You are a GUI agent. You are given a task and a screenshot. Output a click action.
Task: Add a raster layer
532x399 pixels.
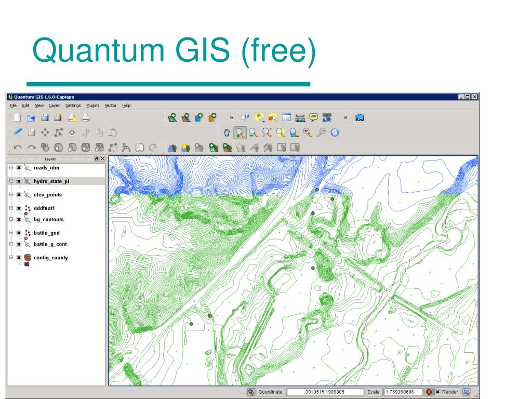(185, 118)
